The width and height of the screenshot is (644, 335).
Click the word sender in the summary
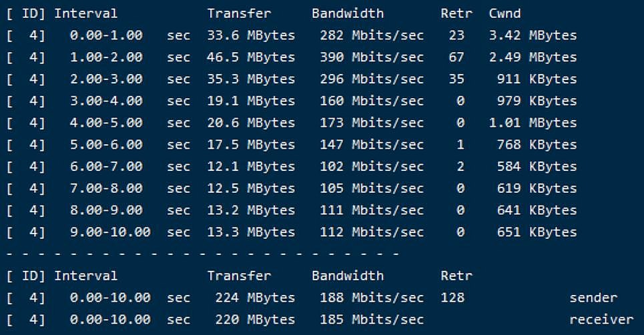pyautogui.click(x=593, y=298)
